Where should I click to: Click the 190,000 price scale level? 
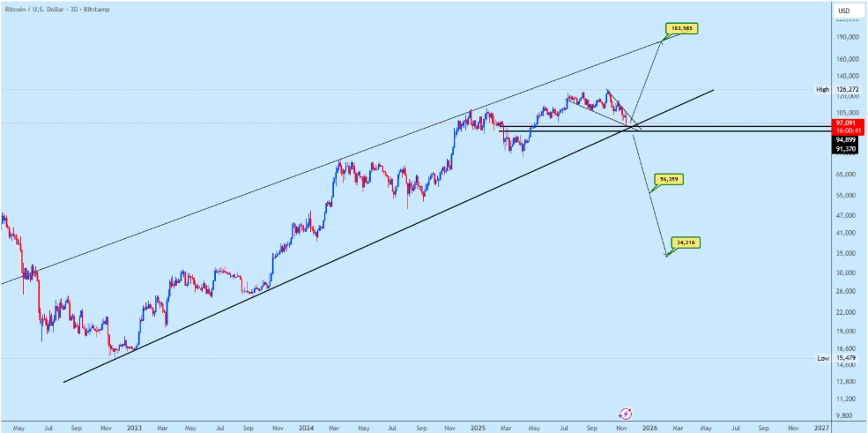pos(847,37)
